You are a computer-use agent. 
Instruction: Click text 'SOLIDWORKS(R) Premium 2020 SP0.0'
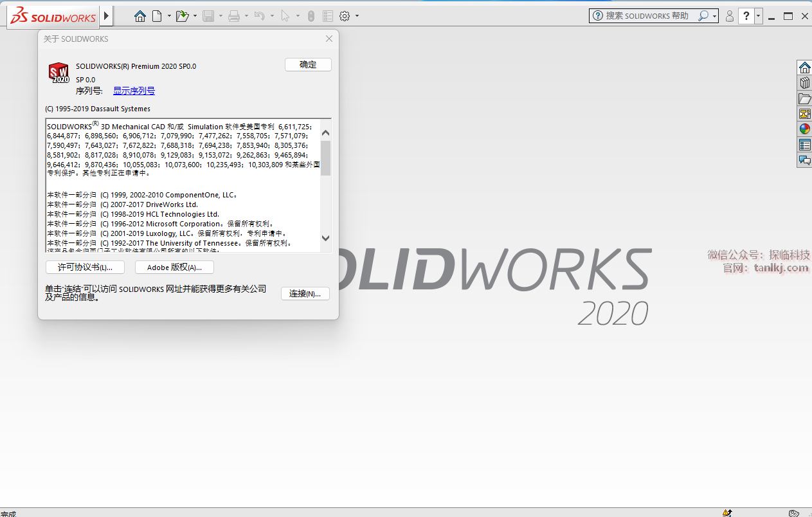click(x=136, y=66)
